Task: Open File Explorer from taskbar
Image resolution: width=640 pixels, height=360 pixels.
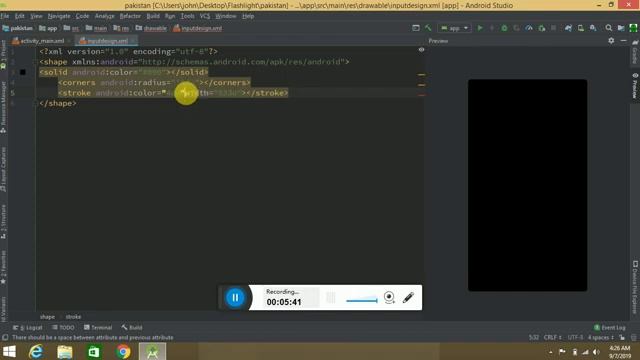Action: pyautogui.click(x=64, y=351)
